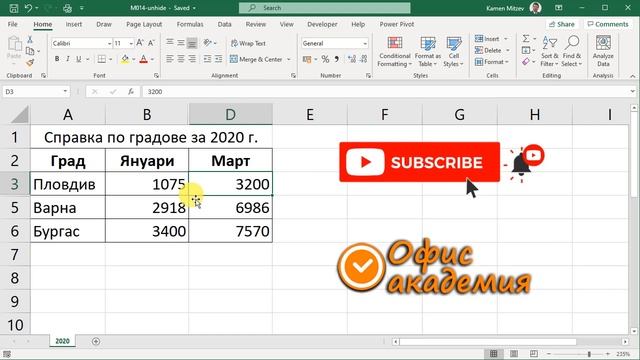Image resolution: width=640 pixels, height=360 pixels.
Task: Click the Clear eraser icon
Action: 526,62
